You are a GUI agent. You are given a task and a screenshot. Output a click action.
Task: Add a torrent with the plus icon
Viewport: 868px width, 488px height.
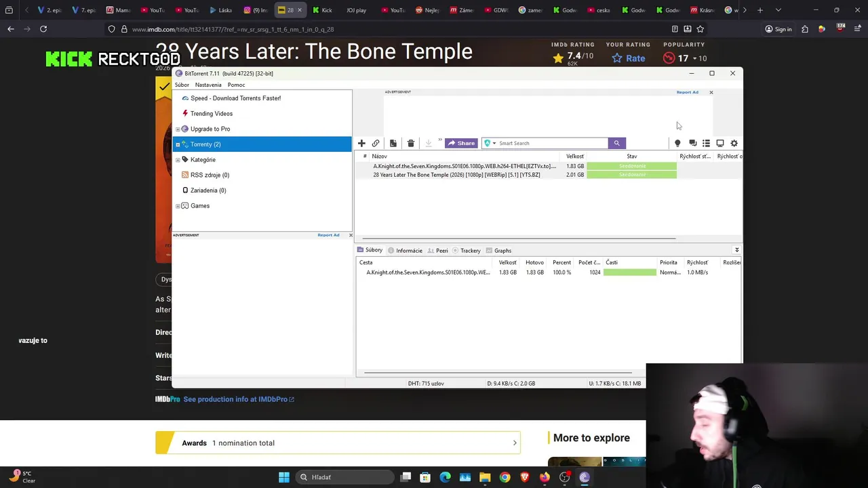tap(361, 143)
